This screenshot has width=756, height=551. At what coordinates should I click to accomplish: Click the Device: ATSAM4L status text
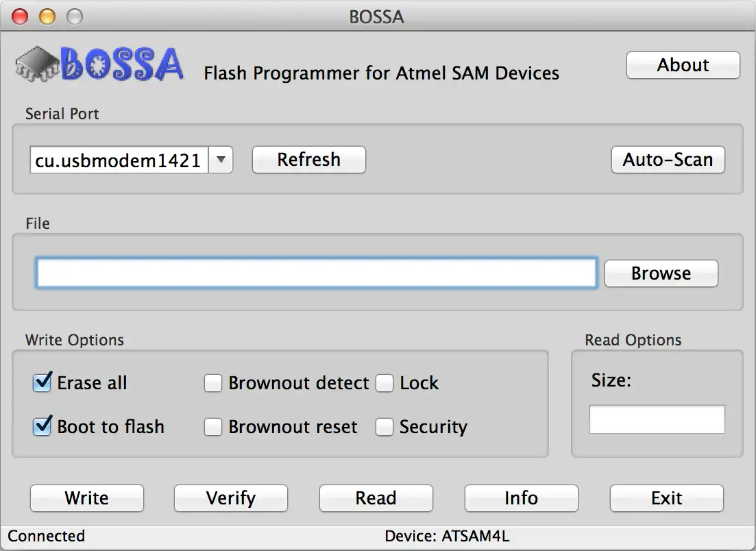click(x=447, y=536)
